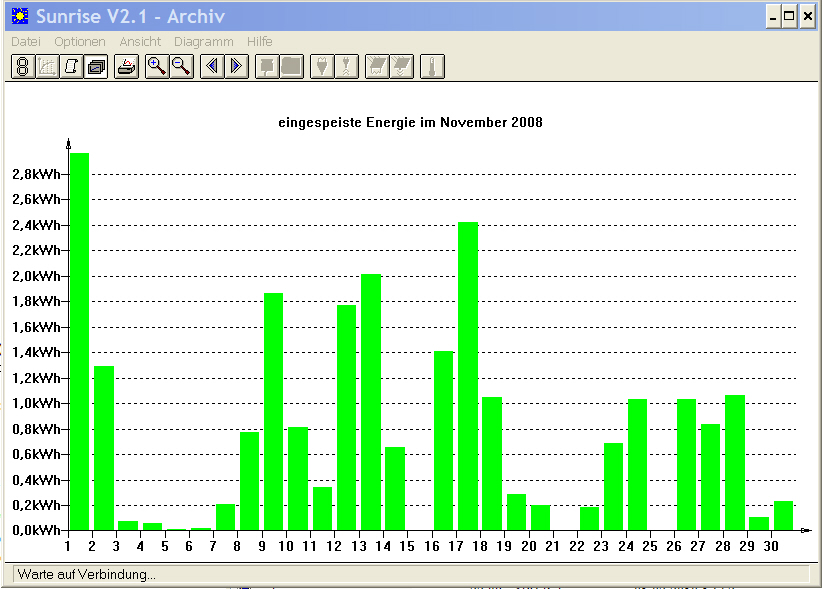Click the x-axis day label '30'
Image resolution: width=823 pixels, height=589 pixels.
point(771,546)
